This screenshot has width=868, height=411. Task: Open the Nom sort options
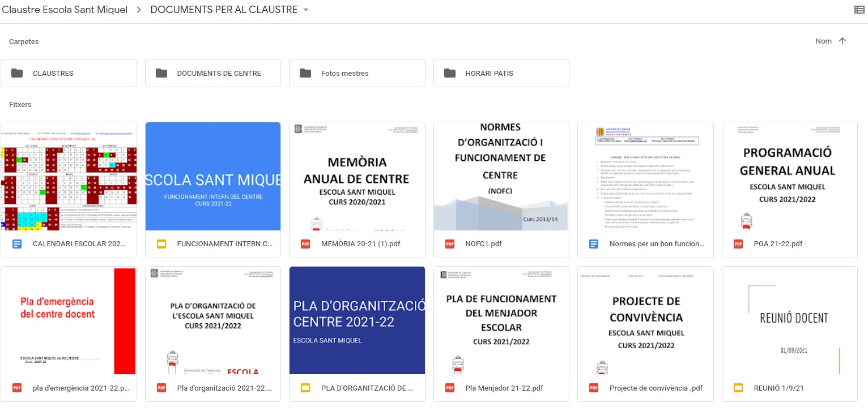823,41
